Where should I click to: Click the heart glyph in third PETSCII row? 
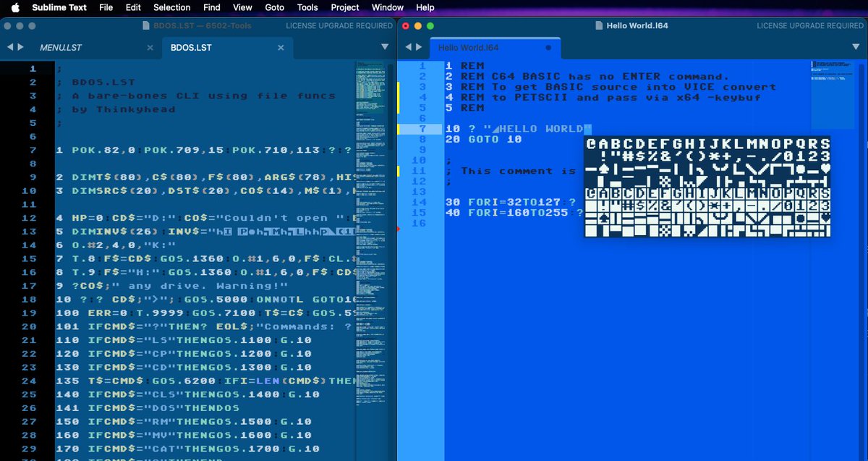[x=825, y=170]
